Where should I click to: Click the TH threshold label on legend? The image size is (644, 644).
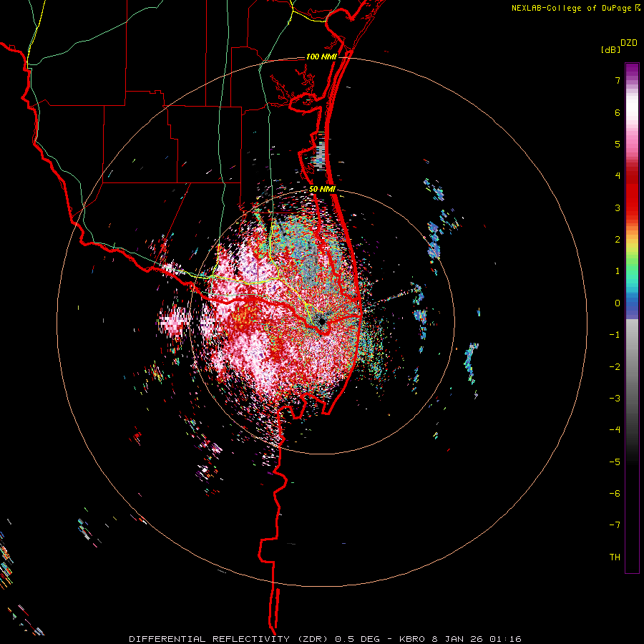click(x=615, y=557)
